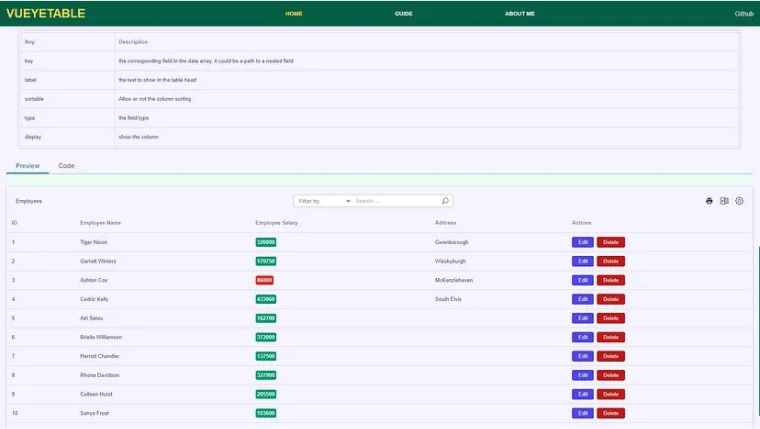Select the name 'Brielle Williamson'

click(x=101, y=337)
